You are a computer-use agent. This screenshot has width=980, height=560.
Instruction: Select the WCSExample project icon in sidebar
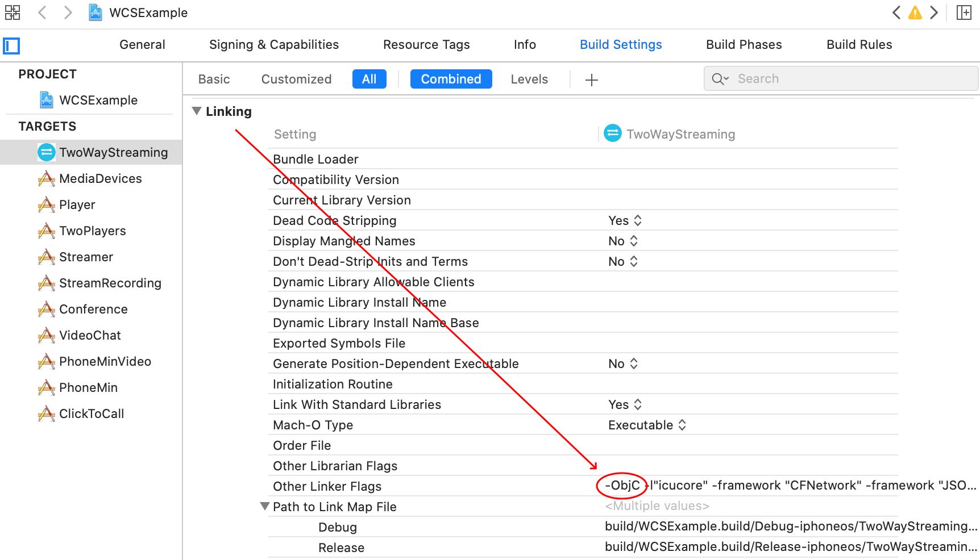pos(47,100)
